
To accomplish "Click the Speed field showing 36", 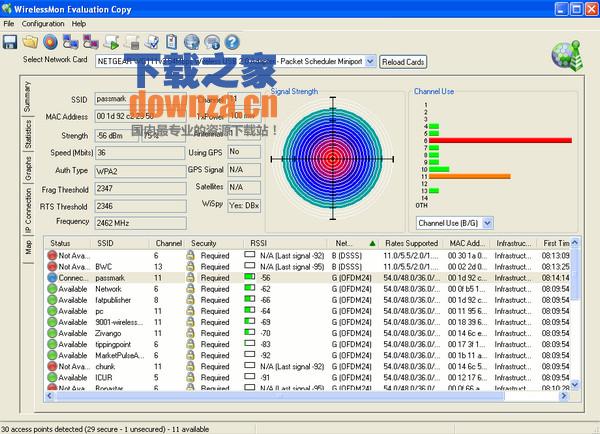I will coord(140,153).
